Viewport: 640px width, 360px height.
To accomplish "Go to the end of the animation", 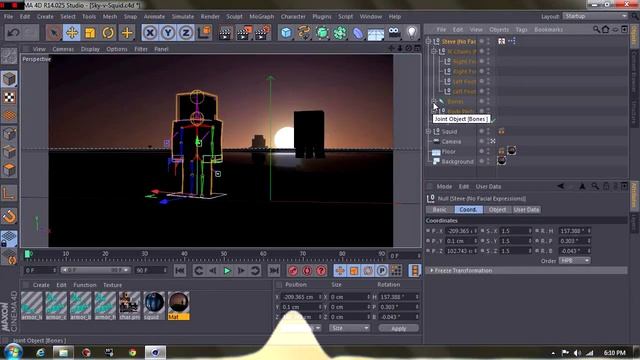I will 274,271.
